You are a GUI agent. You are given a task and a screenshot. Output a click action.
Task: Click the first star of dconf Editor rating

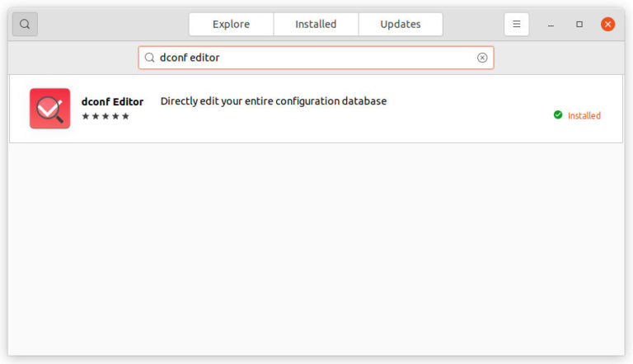point(86,116)
